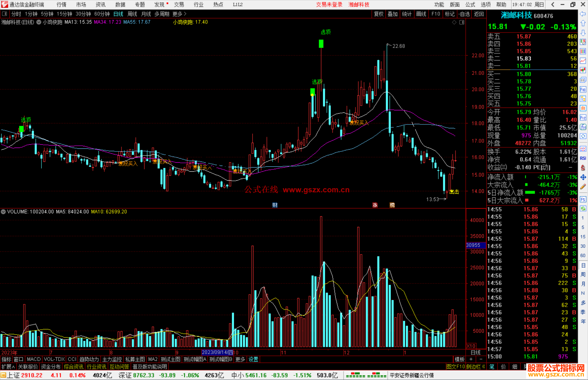Image resolution: width=588 pixels, height=380 pixels.
Task: Click the plus zoom button beside 模板
Action: tap(471, 359)
